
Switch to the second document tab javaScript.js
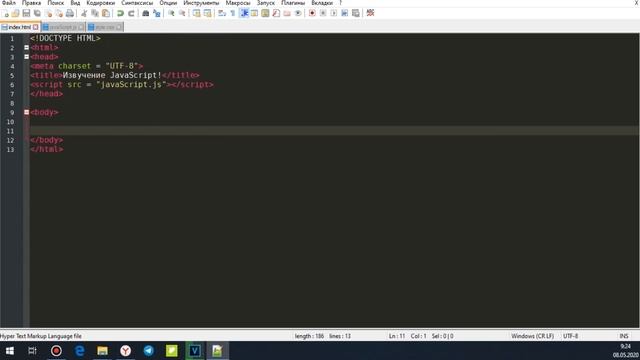[x=63, y=27]
